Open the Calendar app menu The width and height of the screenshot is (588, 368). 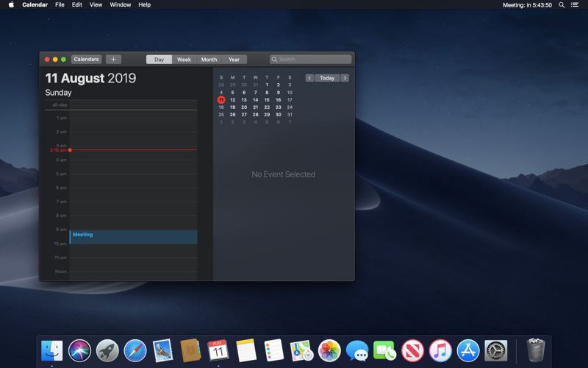coord(35,5)
